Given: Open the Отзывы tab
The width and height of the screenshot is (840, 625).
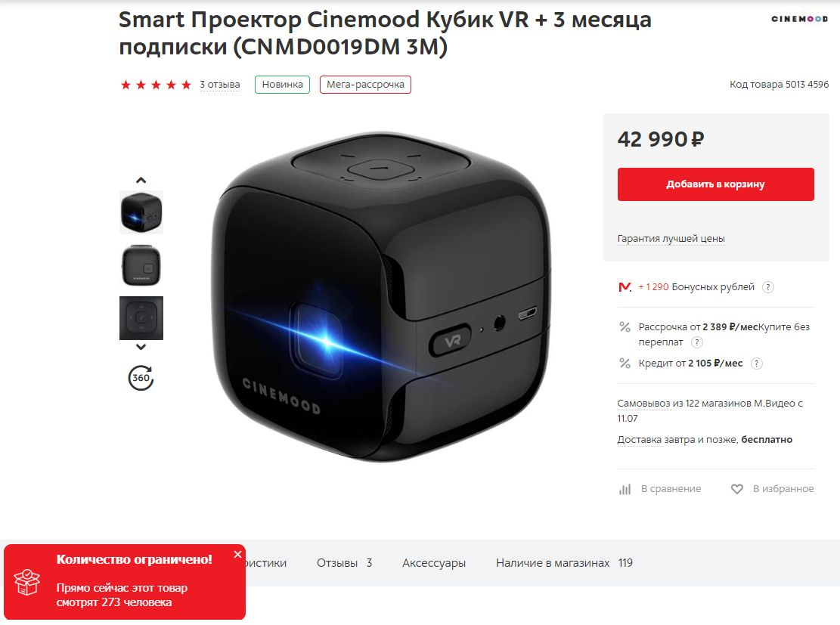Looking at the screenshot, I should [344, 563].
